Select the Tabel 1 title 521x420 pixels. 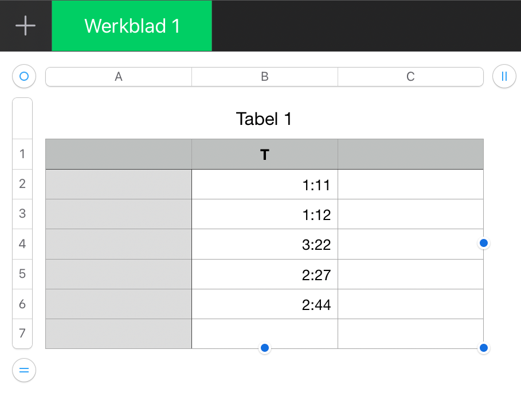click(264, 119)
